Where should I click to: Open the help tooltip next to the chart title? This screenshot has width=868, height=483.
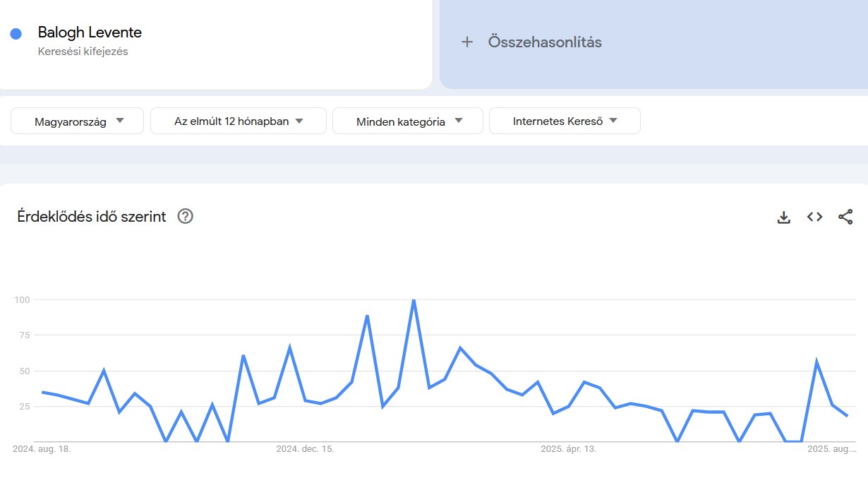click(185, 217)
